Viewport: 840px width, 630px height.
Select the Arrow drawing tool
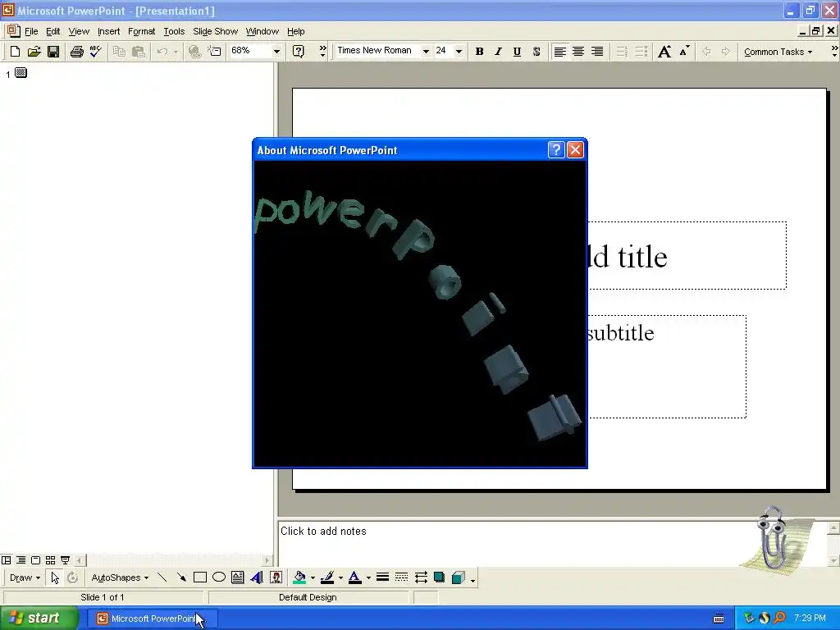tap(181, 577)
